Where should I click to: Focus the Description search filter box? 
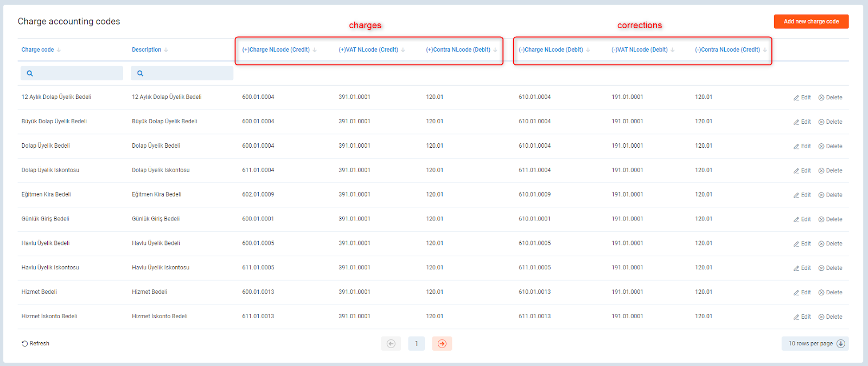click(182, 73)
